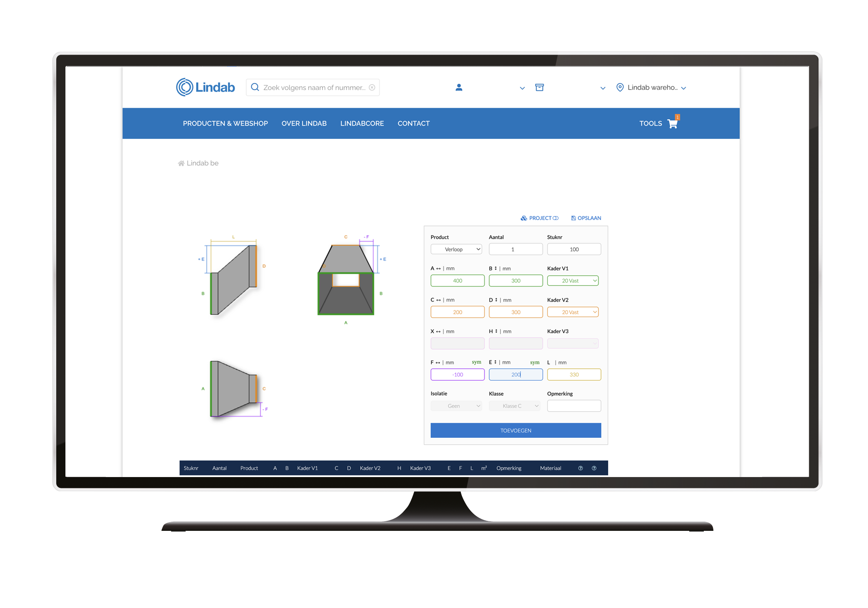Click the warehouse location pin icon
Screen dimensions: 868x608
[x=620, y=88]
